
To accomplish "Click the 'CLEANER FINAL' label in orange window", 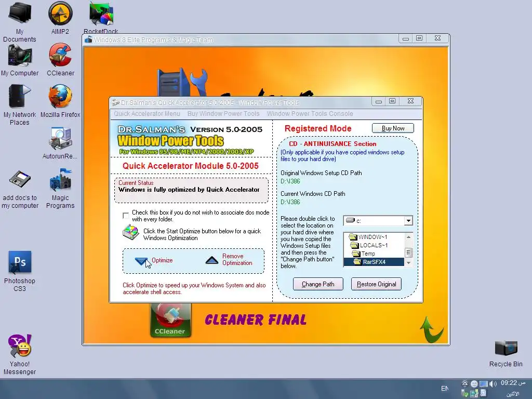I will 256,320.
